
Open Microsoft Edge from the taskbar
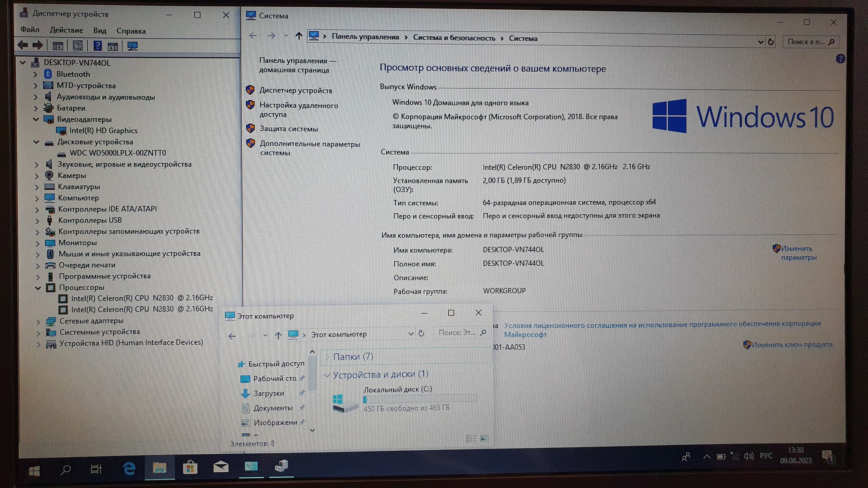129,468
